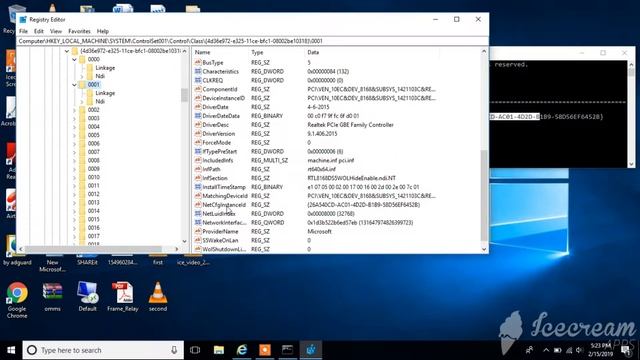The height and width of the screenshot is (360, 640).
Task: Expand the 0002 registry key
Action: point(74,110)
